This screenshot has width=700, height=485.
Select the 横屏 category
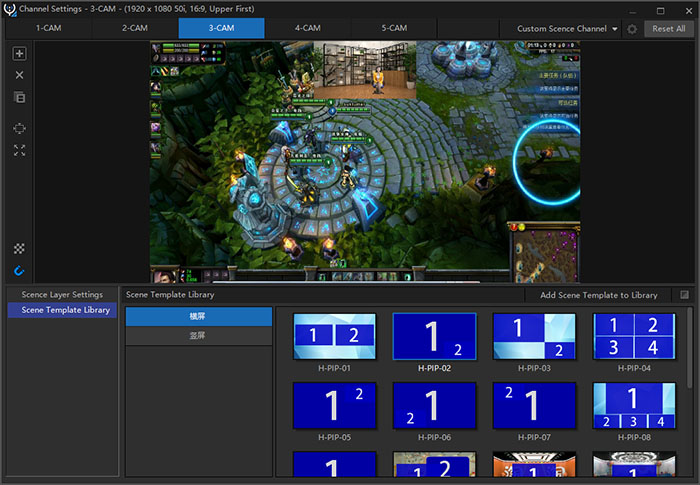[199, 316]
